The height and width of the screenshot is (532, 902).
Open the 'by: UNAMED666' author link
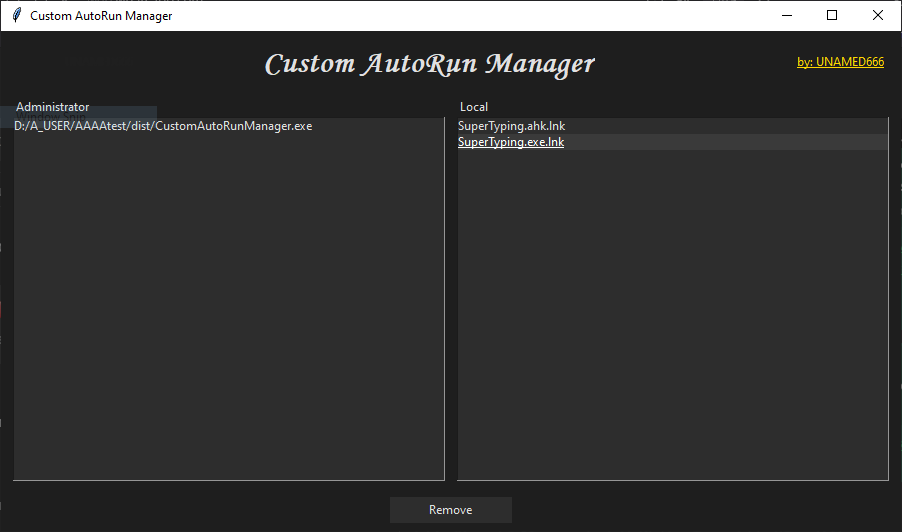840,62
